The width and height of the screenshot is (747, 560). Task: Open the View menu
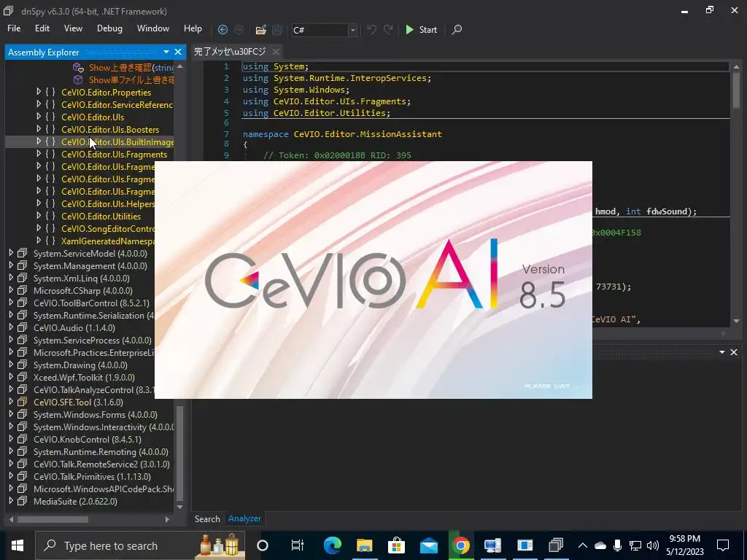pyautogui.click(x=73, y=28)
